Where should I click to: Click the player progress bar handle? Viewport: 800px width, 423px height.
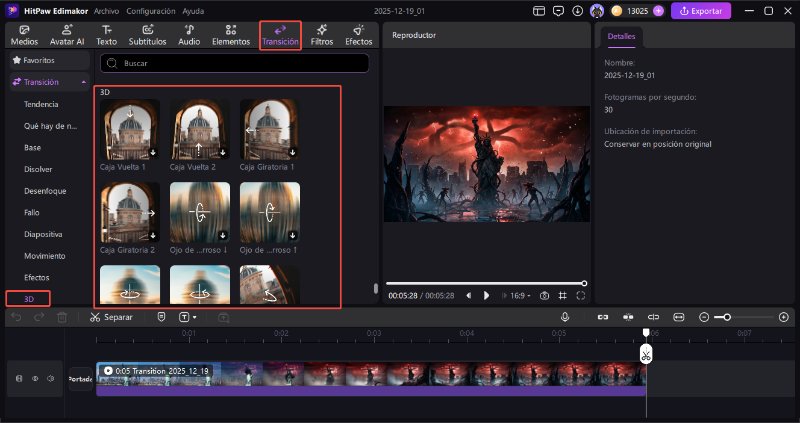tap(584, 283)
